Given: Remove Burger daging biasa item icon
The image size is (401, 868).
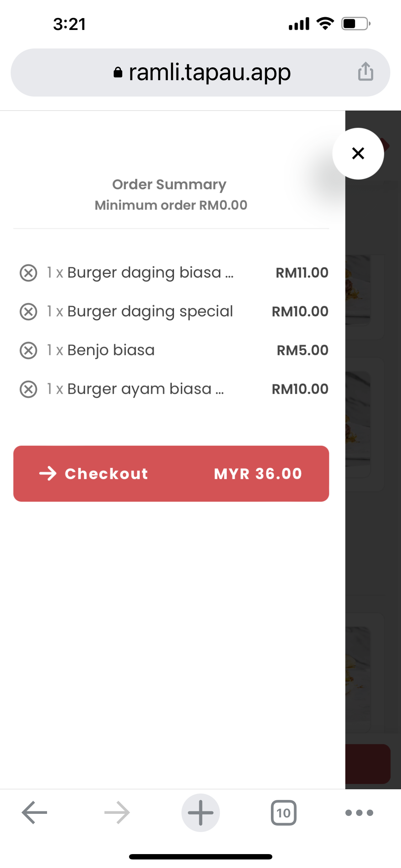Looking at the screenshot, I should (29, 273).
